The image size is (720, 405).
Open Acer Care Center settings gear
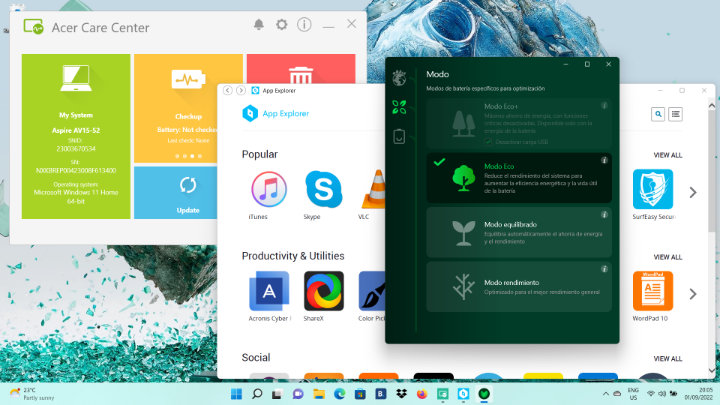[281, 24]
